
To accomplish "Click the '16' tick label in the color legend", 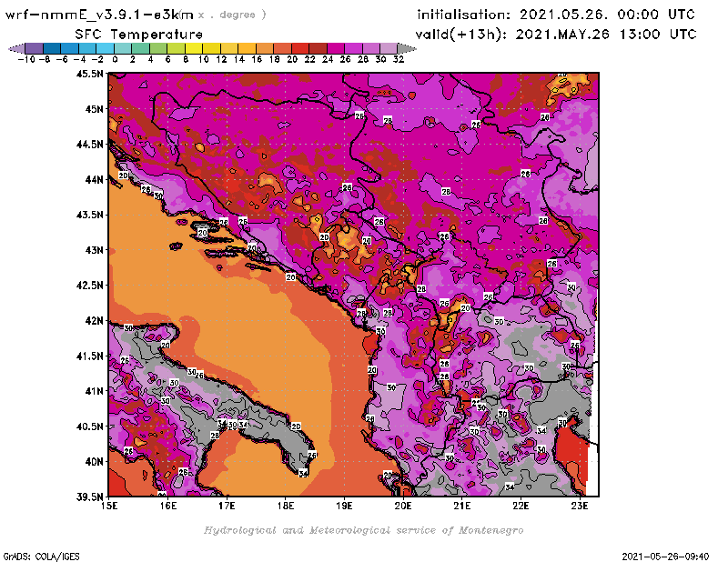I will [257, 59].
